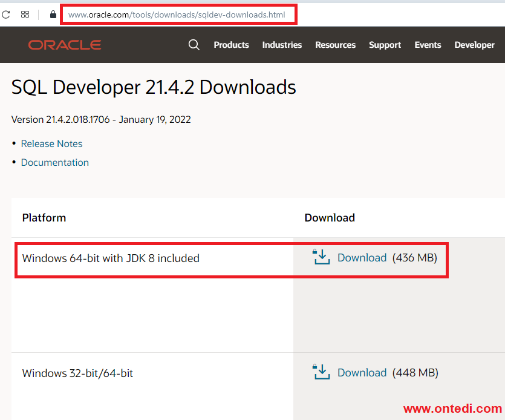
Task: Open the Support menu
Action: coord(385,45)
